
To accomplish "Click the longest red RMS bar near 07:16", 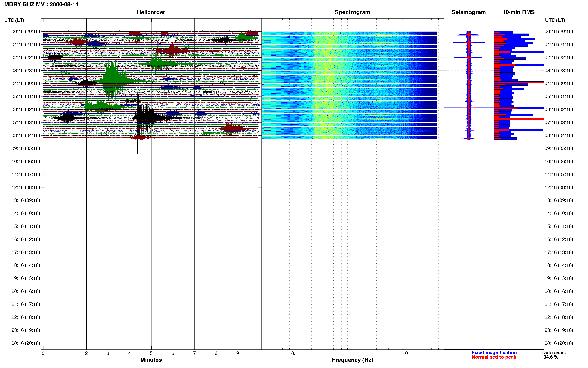I will click(519, 119).
